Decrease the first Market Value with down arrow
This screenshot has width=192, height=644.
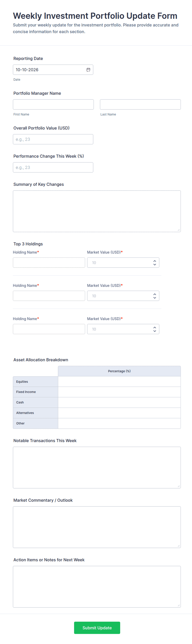point(155,264)
